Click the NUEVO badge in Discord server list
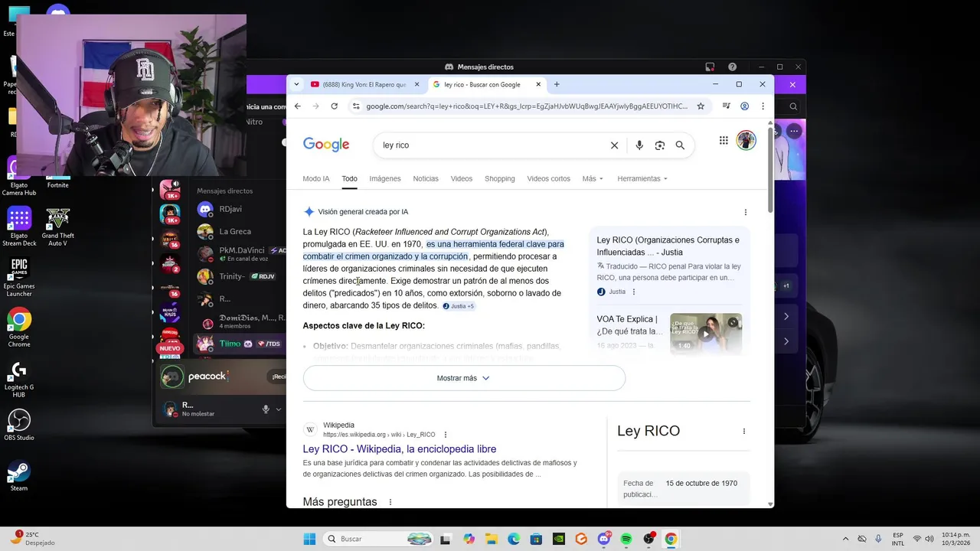Viewport: 980px width, 551px height. point(169,348)
